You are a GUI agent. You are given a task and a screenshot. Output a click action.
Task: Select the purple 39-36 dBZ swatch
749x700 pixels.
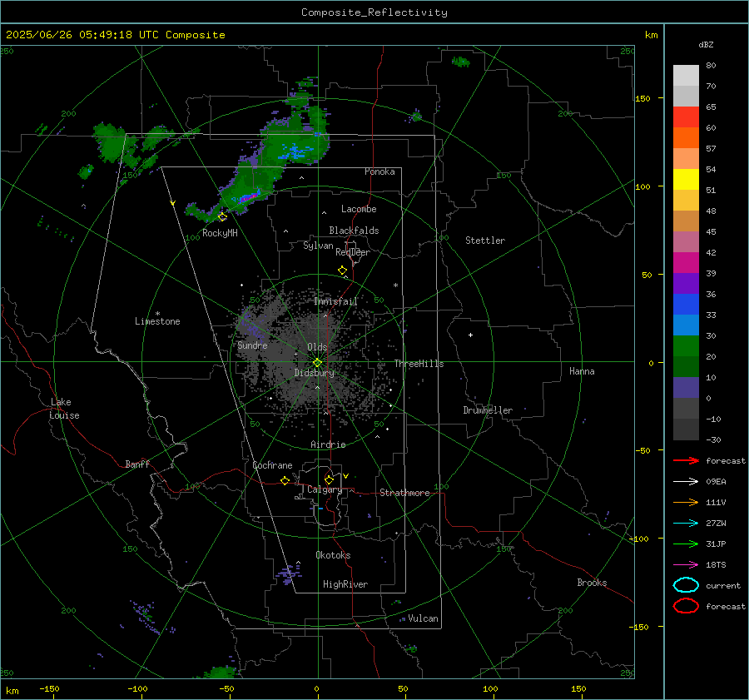pos(686,283)
